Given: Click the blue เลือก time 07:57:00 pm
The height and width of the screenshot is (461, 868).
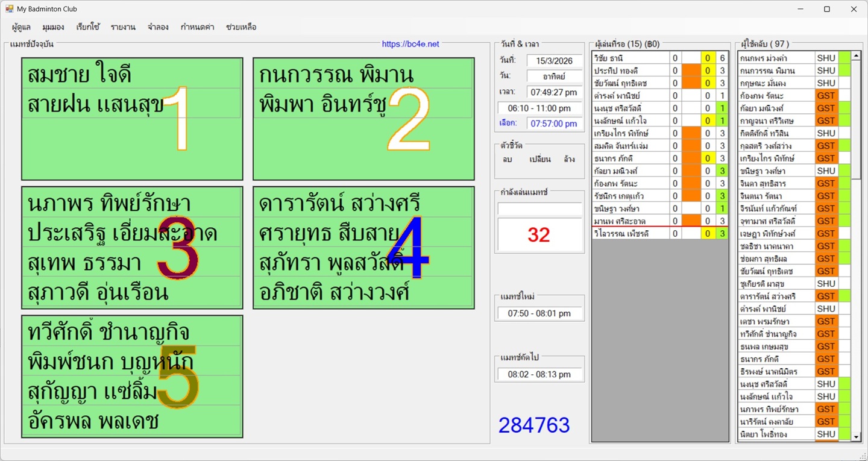Looking at the screenshot, I should (553, 123).
